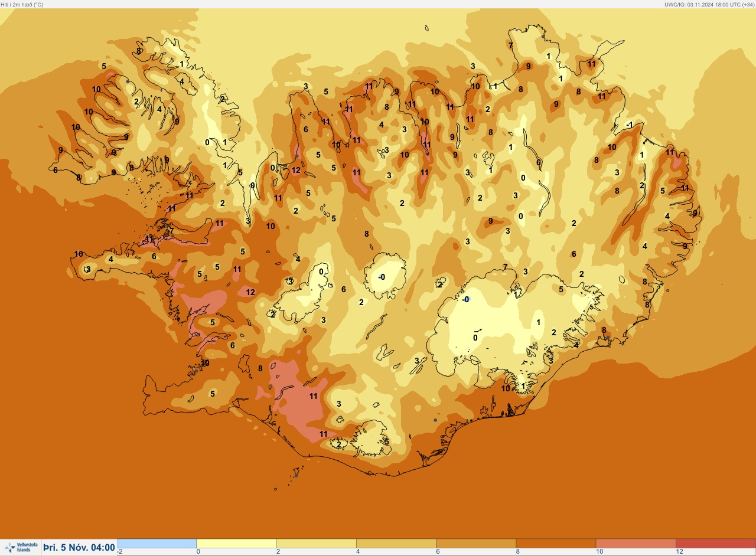The height and width of the screenshot is (556, 756).
Task: Click the red above-12 legend swatch
Action: pyautogui.click(x=716, y=543)
